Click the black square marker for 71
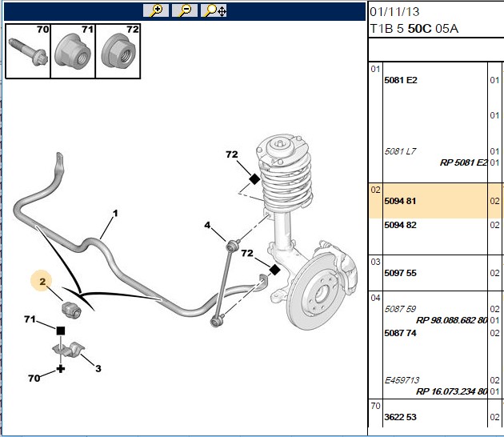Screen dimensions: 504x437 [61, 331]
